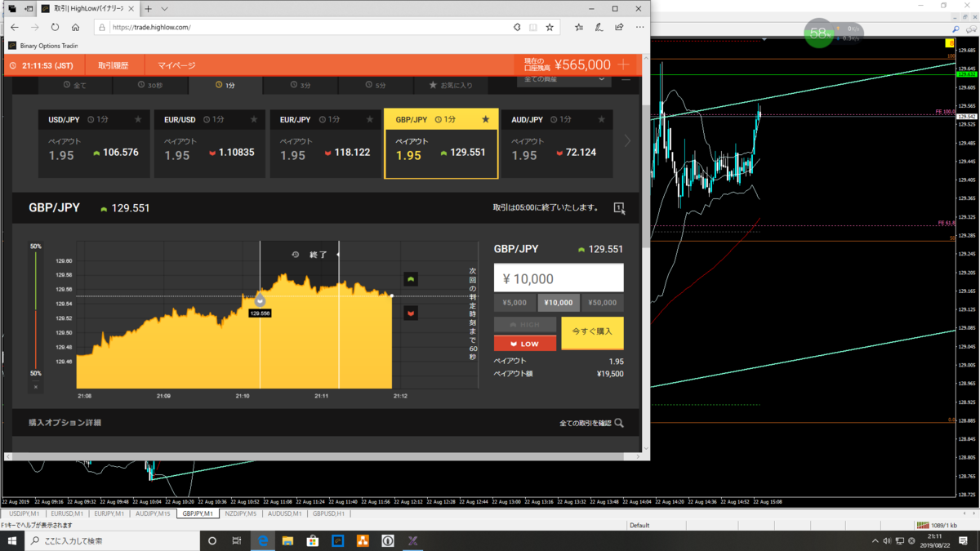The height and width of the screenshot is (551, 980).
Task: Open the browser more-options ellipsis menu
Action: (639, 27)
